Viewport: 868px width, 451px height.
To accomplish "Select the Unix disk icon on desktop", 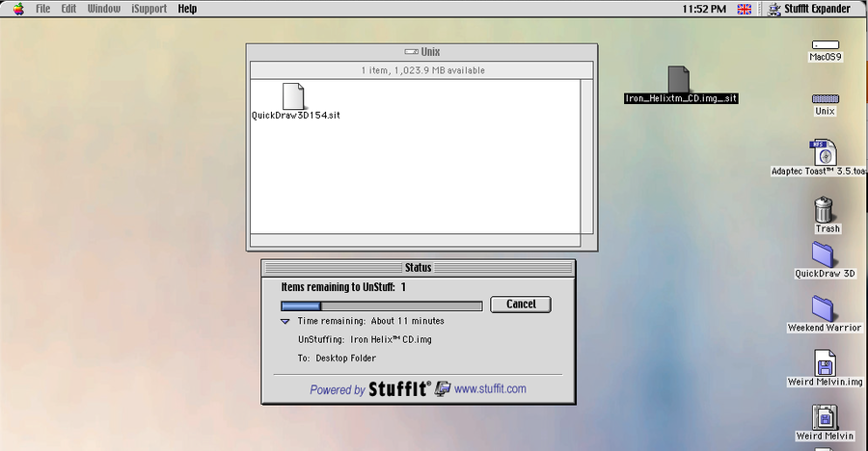I will [826, 99].
